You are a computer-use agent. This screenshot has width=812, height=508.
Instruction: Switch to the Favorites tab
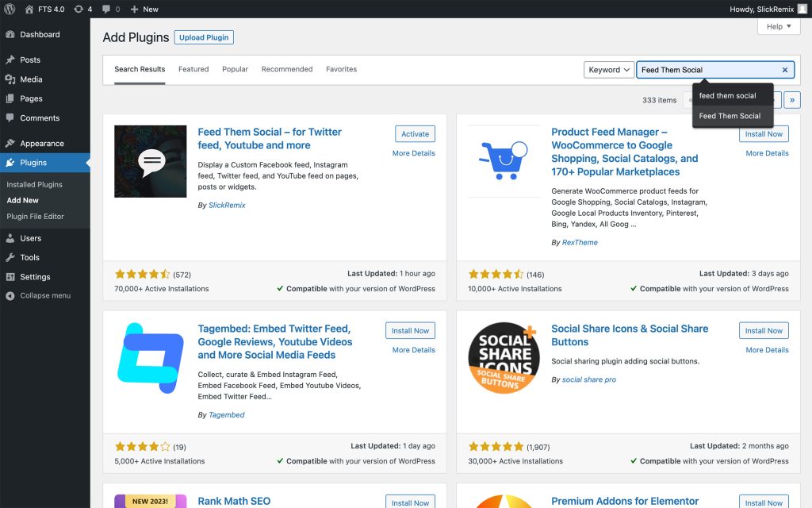tap(341, 69)
